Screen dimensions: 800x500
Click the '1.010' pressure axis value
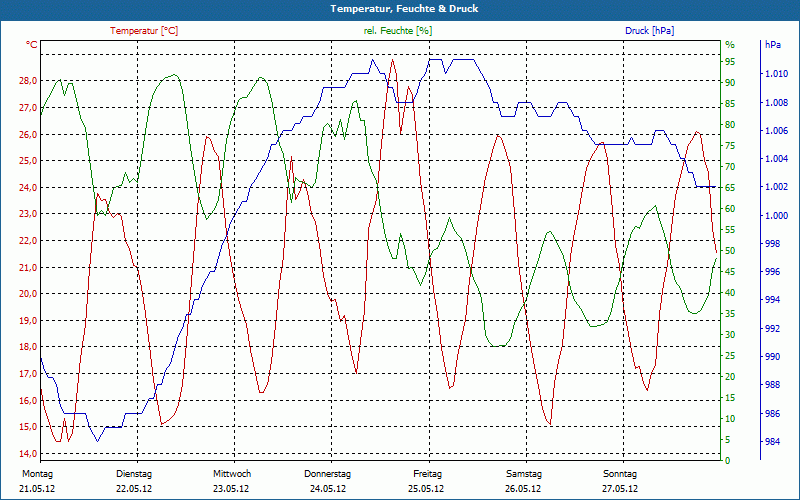pos(776,74)
